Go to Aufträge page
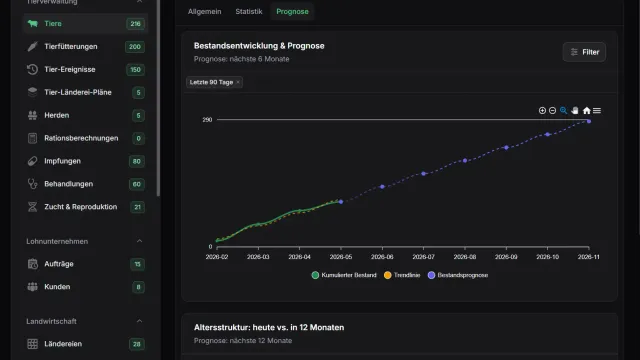Screen dimensions: 640x360 85,264
